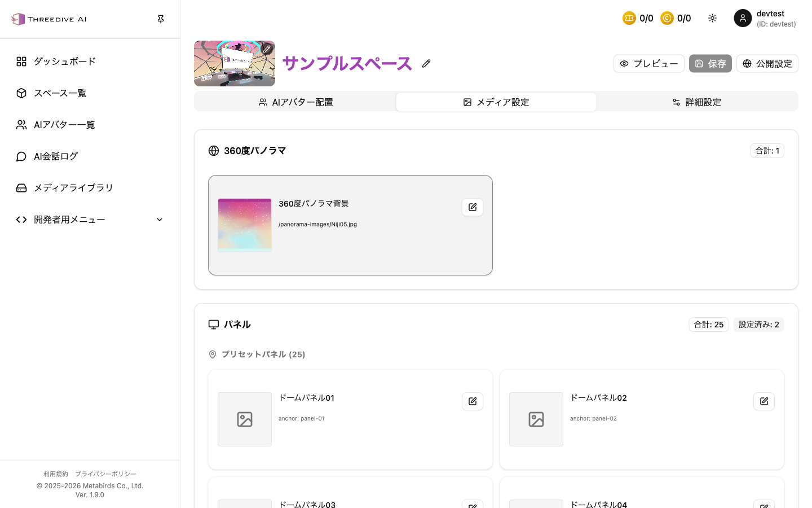Open the AI会話ログ sidebar item

pos(90,156)
